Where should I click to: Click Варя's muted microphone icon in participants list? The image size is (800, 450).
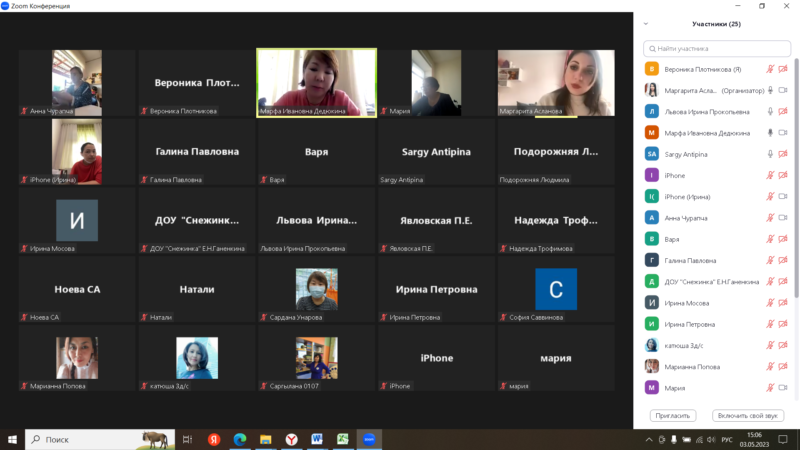point(770,239)
